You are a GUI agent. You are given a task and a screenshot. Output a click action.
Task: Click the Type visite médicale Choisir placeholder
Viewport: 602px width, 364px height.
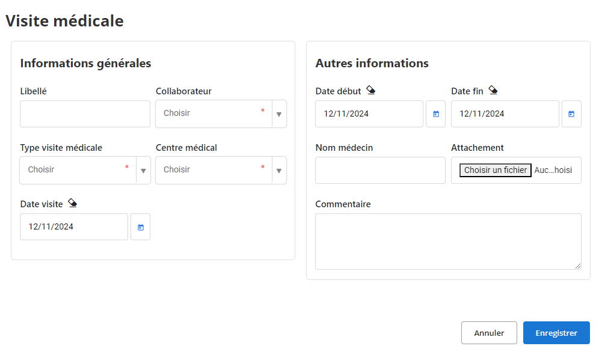pyautogui.click(x=41, y=169)
